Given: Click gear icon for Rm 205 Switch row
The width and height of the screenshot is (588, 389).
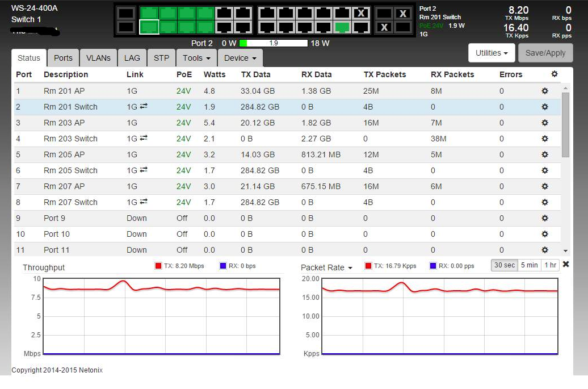Looking at the screenshot, I should [x=545, y=170].
